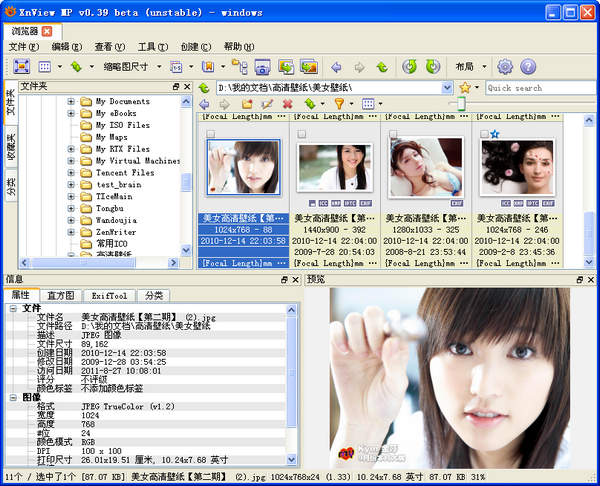This screenshot has height=486, width=600.
Task: Click the green sort icon in main toolbar
Action: pyautogui.click(x=76, y=67)
